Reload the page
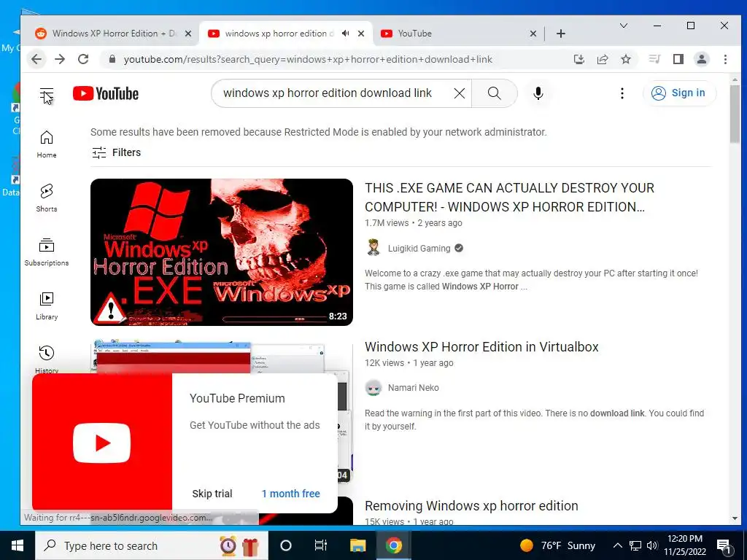Viewport: 747px width, 560px height. pos(83,59)
